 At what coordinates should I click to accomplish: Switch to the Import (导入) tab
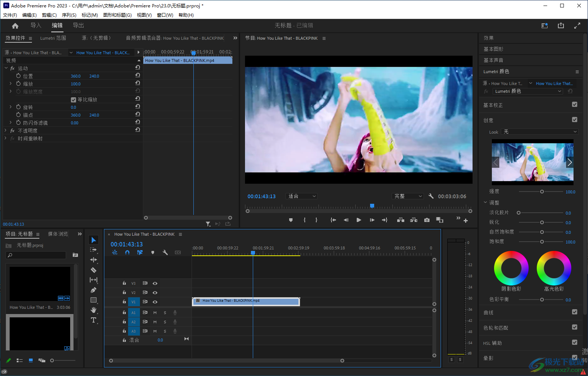point(36,25)
